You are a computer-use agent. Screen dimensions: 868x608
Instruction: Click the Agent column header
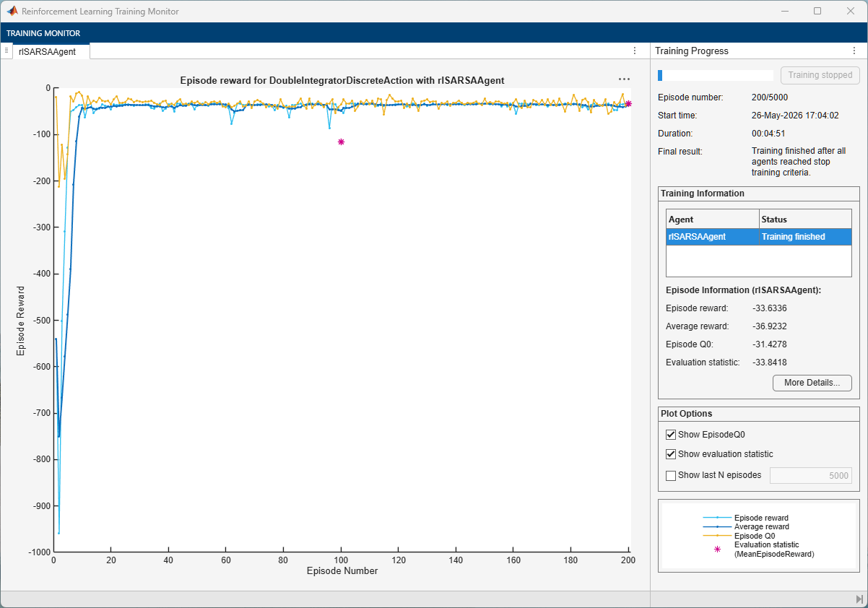[x=713, y=219]
